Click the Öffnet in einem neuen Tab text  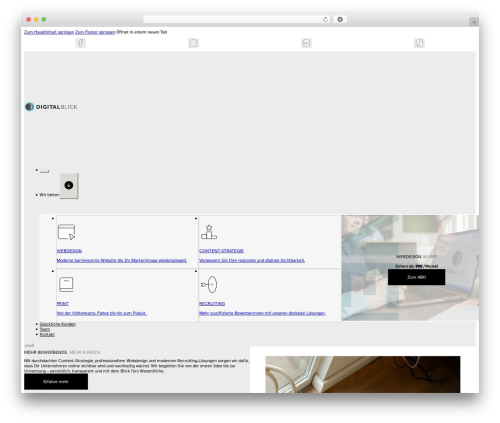click(x=142, y=32)
